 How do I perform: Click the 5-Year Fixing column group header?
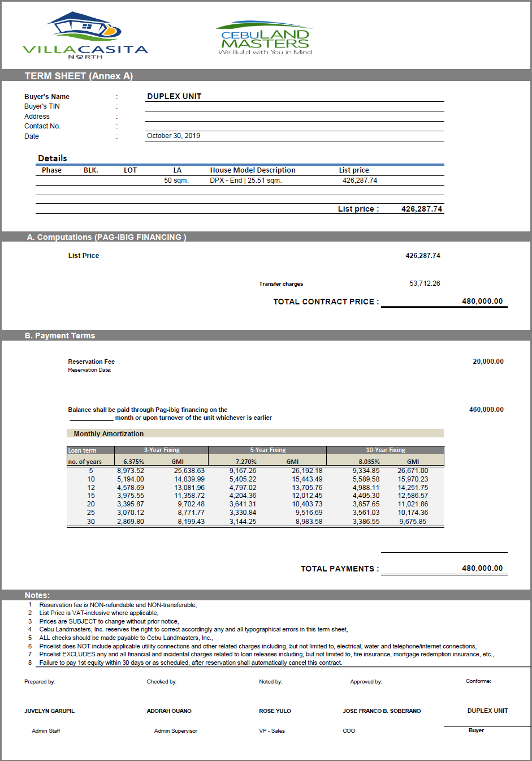268,450
